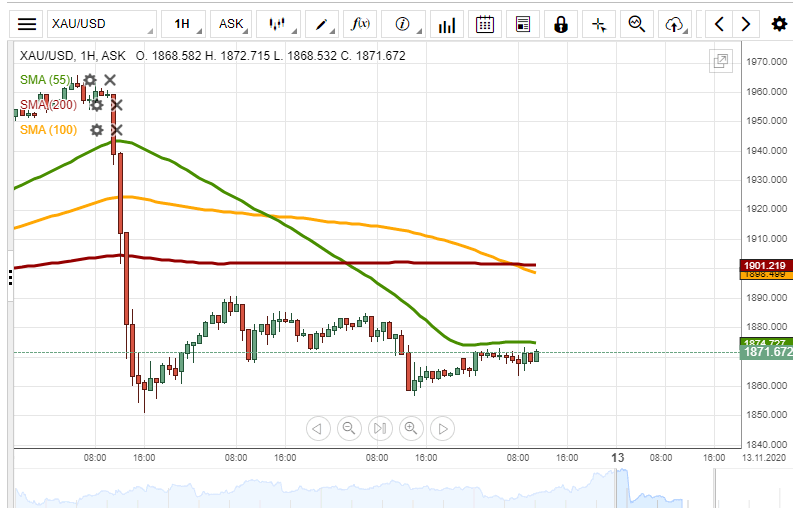This screenshot has height=511, width=793.
Task: Click the detach chart window icon
Action: pos(720,62)
